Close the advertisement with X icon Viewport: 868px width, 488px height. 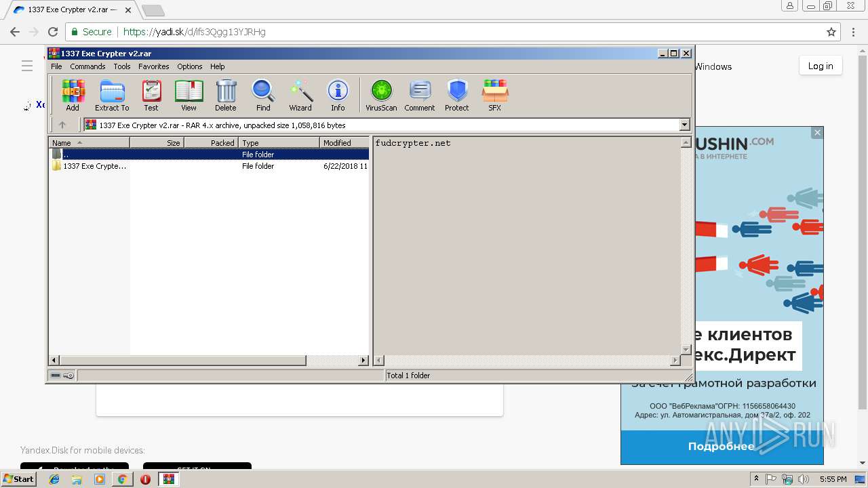(x=817, y=133)
